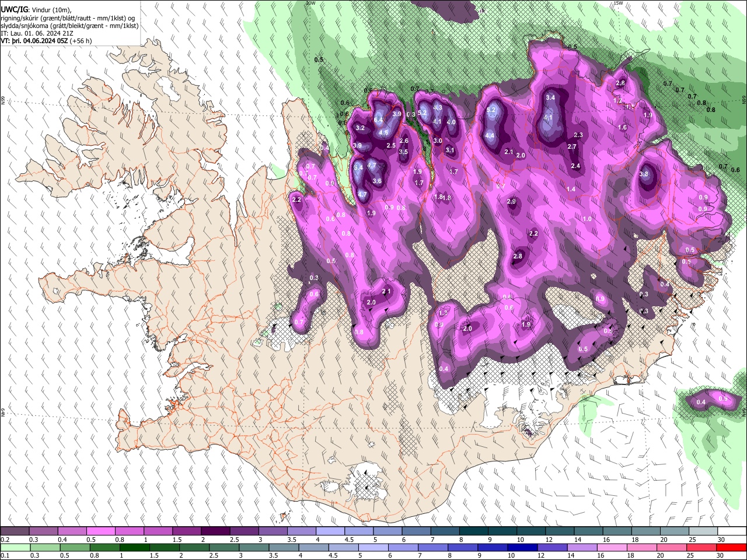747x560 pixels.
Task: Click the 15W longitude label
Action: point(618,3)
